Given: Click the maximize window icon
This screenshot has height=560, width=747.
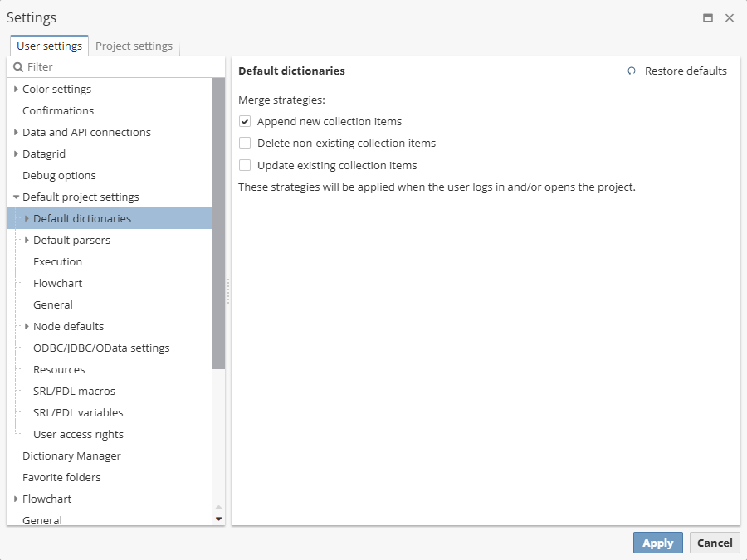Looking at the screenshot, I should [x=708, y=17].
